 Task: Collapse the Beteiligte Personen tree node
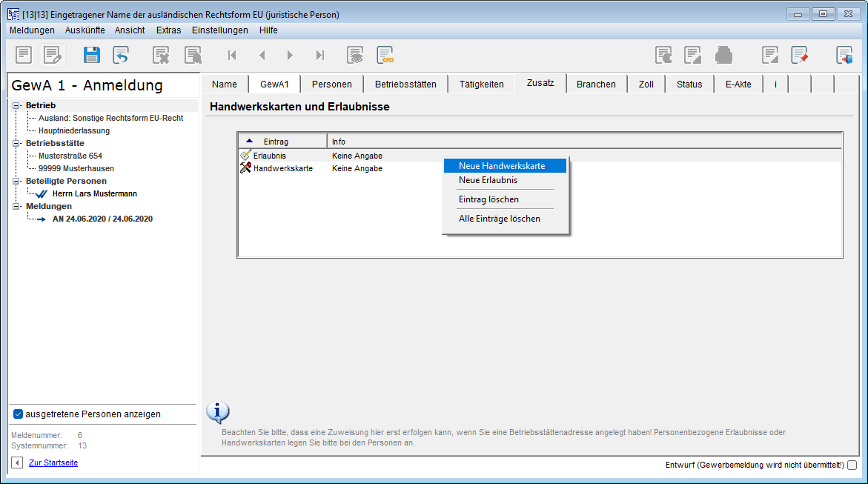(x=16, y=181)
